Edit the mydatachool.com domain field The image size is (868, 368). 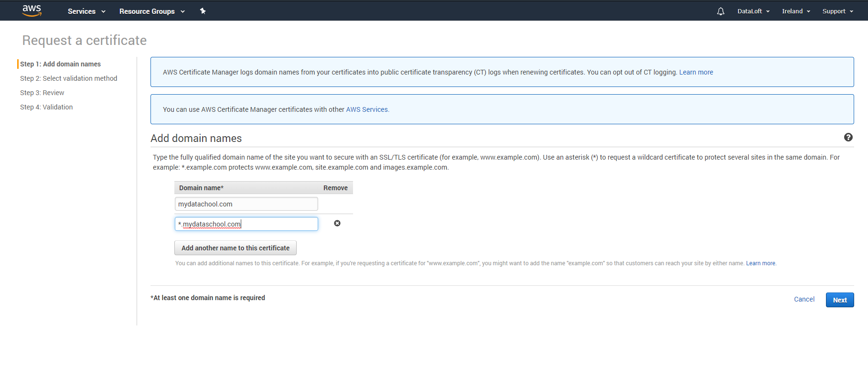click(246, 204)
